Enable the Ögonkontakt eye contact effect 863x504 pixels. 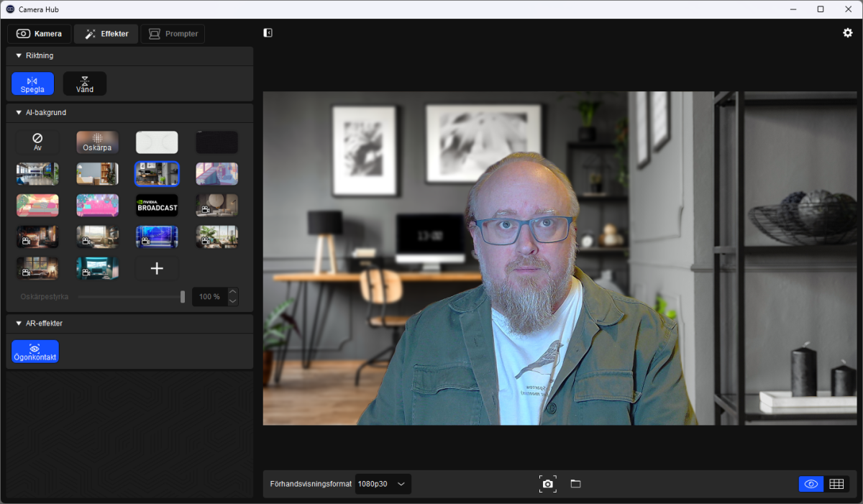pyautogui.click(x=35, y=352)
